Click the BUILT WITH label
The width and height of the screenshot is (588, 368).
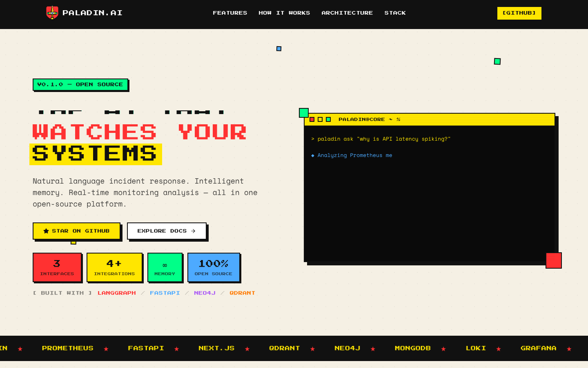coord(62,293)
